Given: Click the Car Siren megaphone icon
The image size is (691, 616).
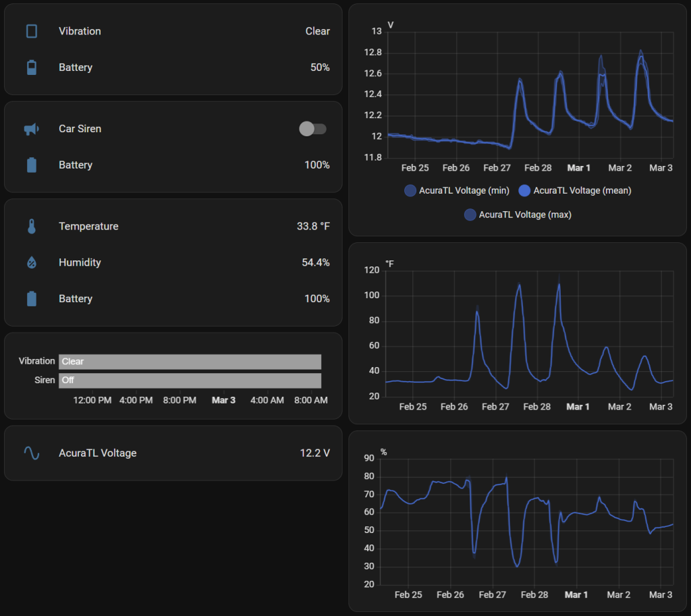Looking at the screenshot, I should (31, 129).
